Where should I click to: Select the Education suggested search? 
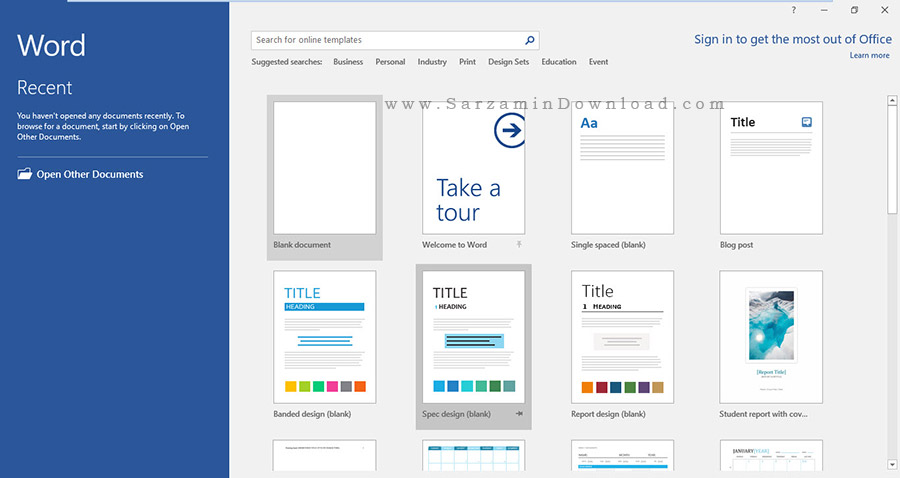558,62
